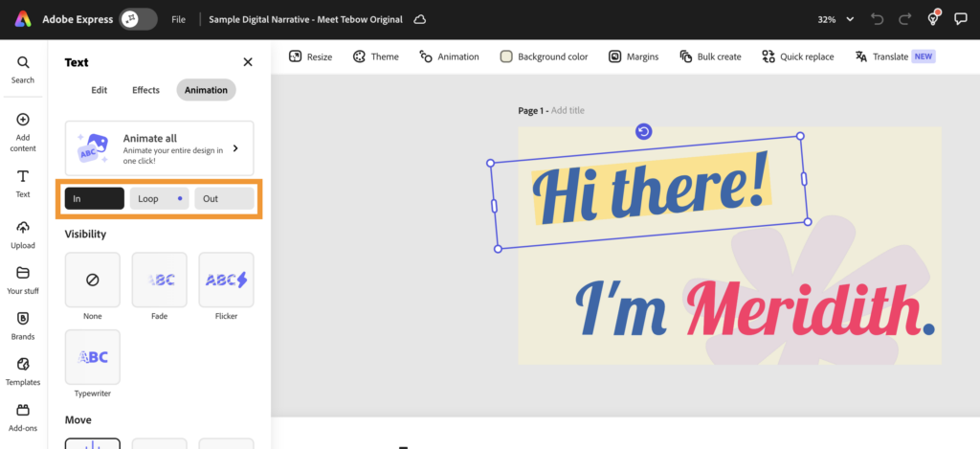This screenshot has width=980, height=449.
Task: Open the comments speech bubble icon
Action: click(961, 19)
